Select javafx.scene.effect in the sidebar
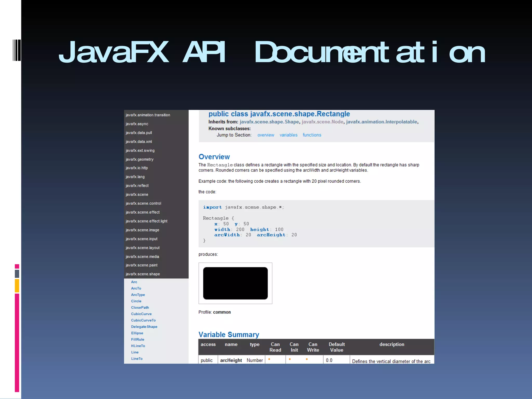This screenshot has height=399, width=532. click(x=143, y=212)
